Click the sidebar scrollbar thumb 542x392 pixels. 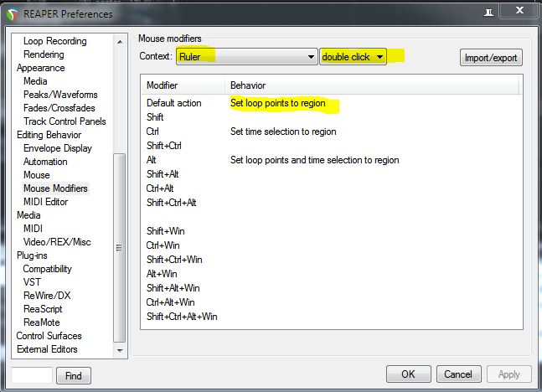point(120,247)
